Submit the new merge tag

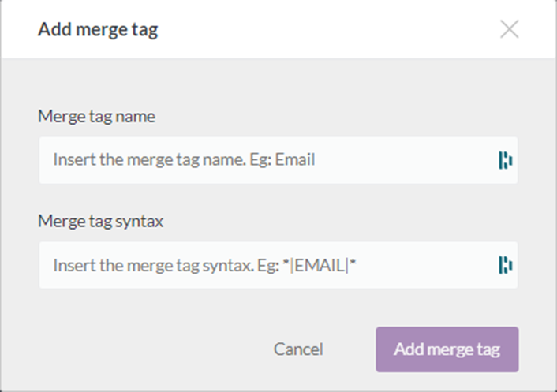447,349
